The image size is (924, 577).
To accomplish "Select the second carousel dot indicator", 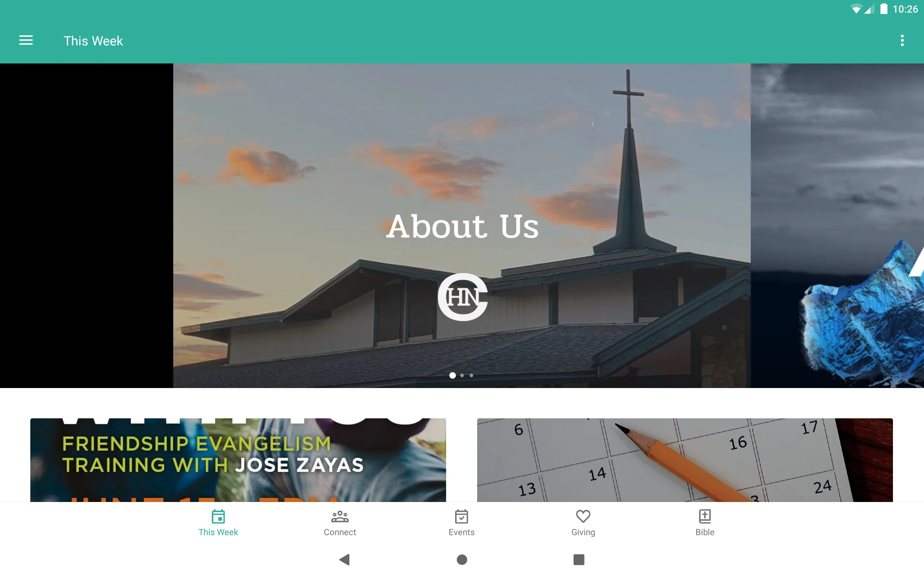I will (462, 375).
